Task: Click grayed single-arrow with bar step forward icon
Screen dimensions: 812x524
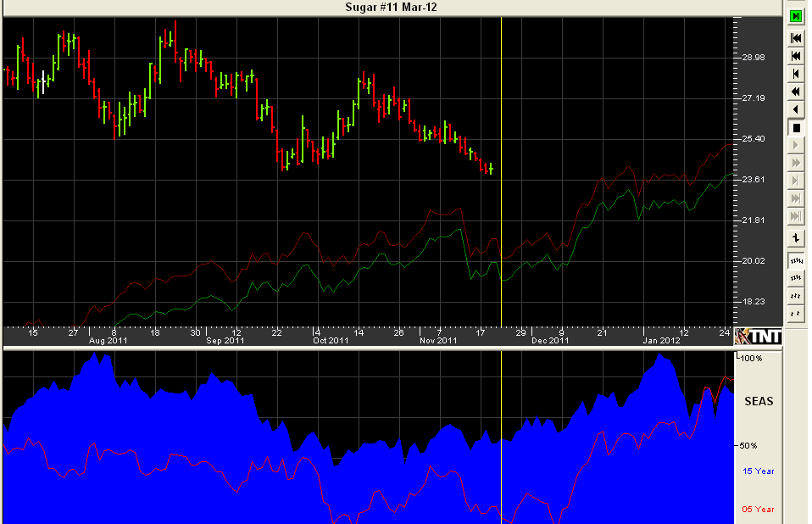Action: point(796,181)
